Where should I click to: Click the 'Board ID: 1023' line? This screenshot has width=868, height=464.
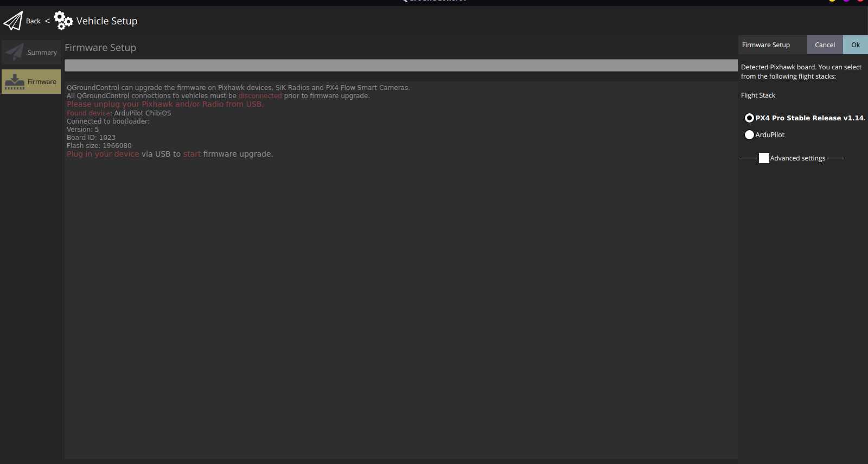[x=91, y=138]
